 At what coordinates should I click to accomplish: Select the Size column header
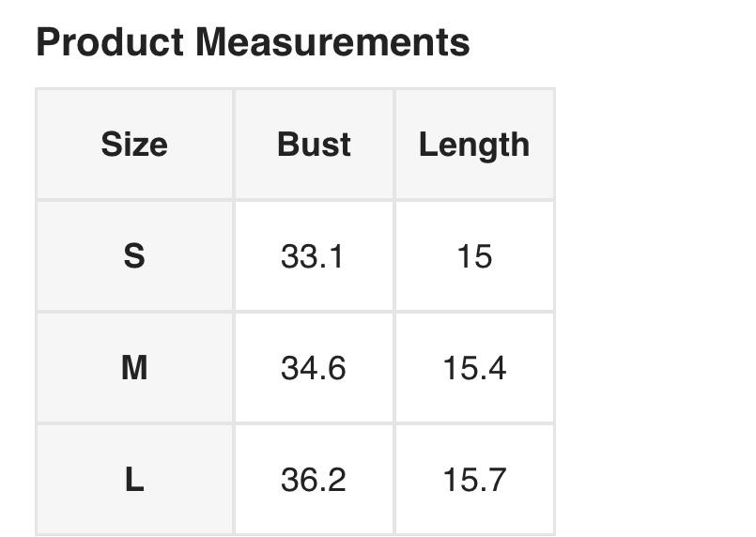134,145
